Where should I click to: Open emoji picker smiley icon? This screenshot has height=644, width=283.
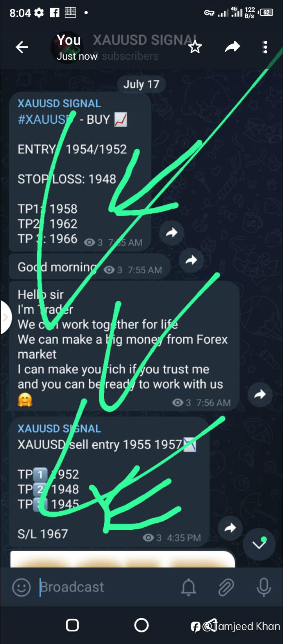pyautogui.click(x=21, y=587)
